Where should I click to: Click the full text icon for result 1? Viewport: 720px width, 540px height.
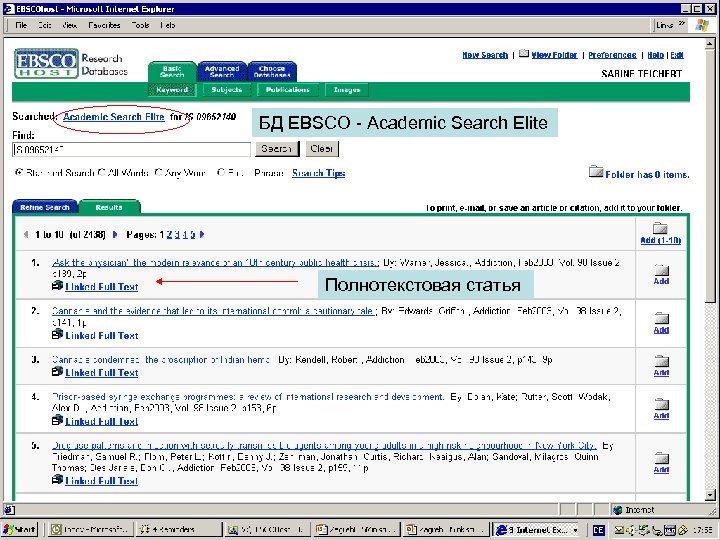[x=57, y=286]
